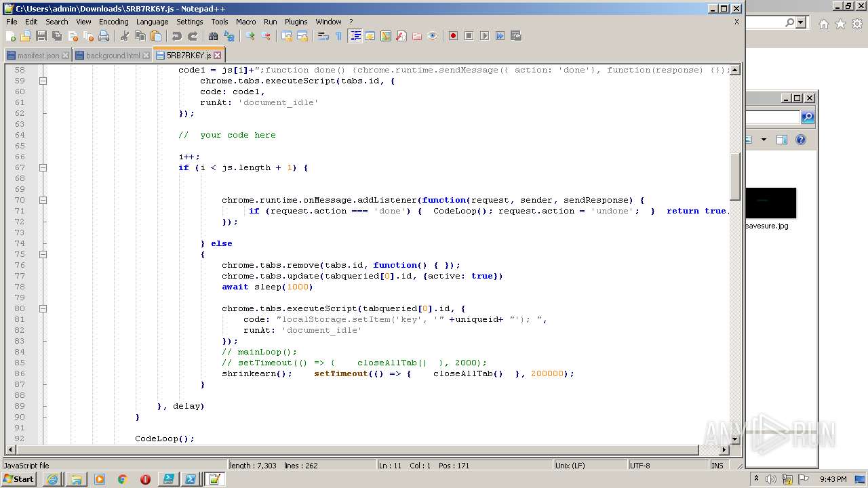This screenshot has width=868, height=488.
Task: Select the eavesure.jpg thumbnail
Action: click(x=770, y=203)
